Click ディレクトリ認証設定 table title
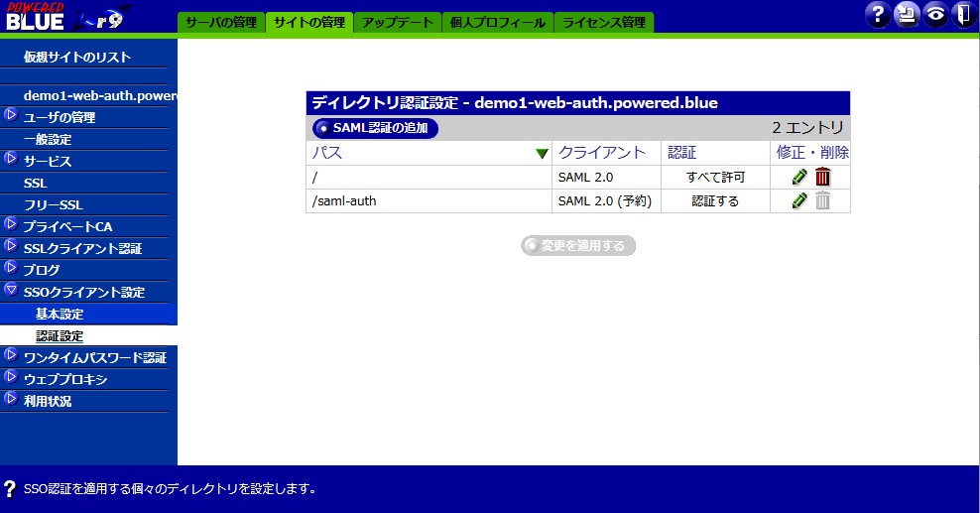 (x=515, y=103)
